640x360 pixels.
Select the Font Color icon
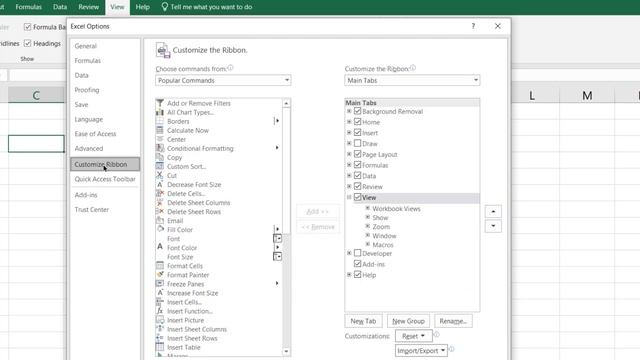pyautogui.click(x=160, y=247)
